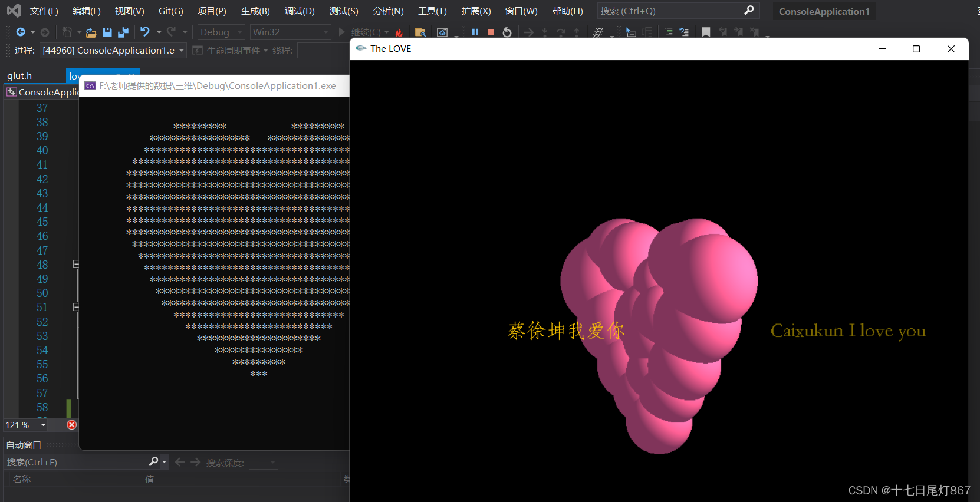980x502 pixels.
Task: Click the live visual tree home icon
Action: [442, 32]
